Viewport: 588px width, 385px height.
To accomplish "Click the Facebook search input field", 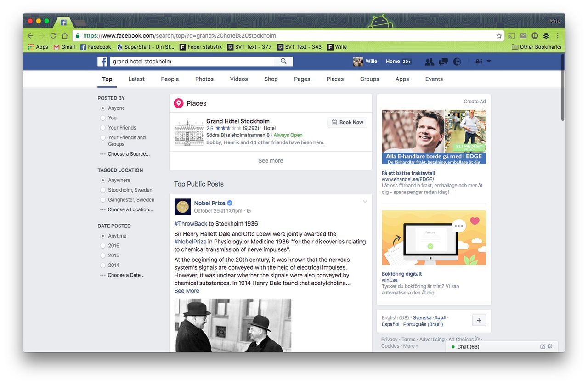I will coord(192,61).
